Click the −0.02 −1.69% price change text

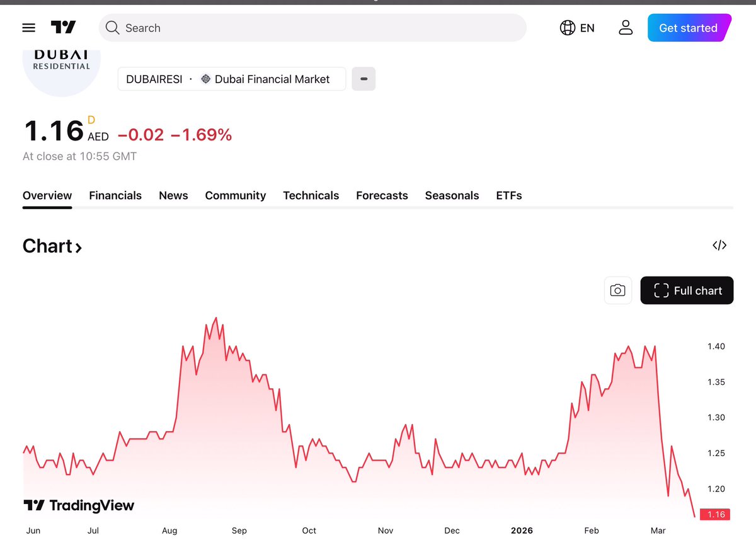click(x=175, y=134)
